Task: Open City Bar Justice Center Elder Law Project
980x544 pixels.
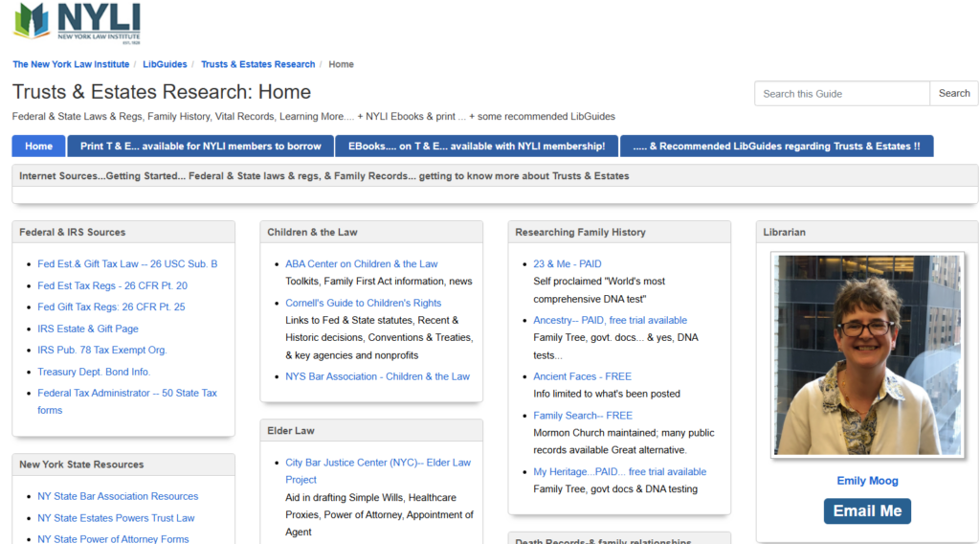Action: click(378, 471)
